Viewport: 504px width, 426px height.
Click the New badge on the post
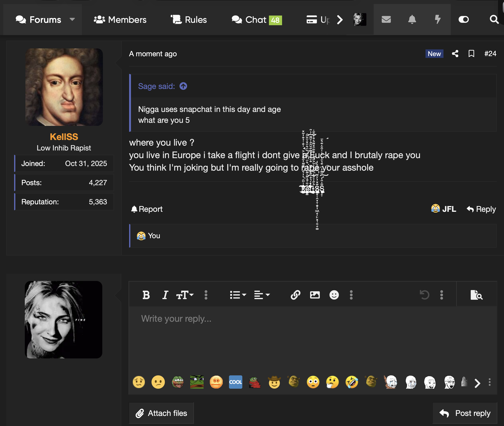tap(434, 54)
